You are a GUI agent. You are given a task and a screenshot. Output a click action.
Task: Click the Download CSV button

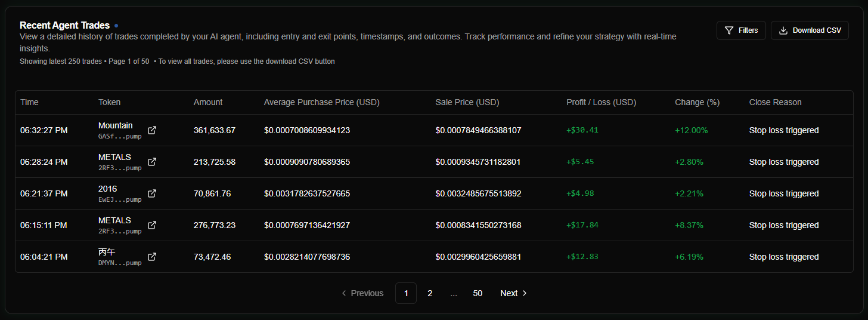[810, 30]
